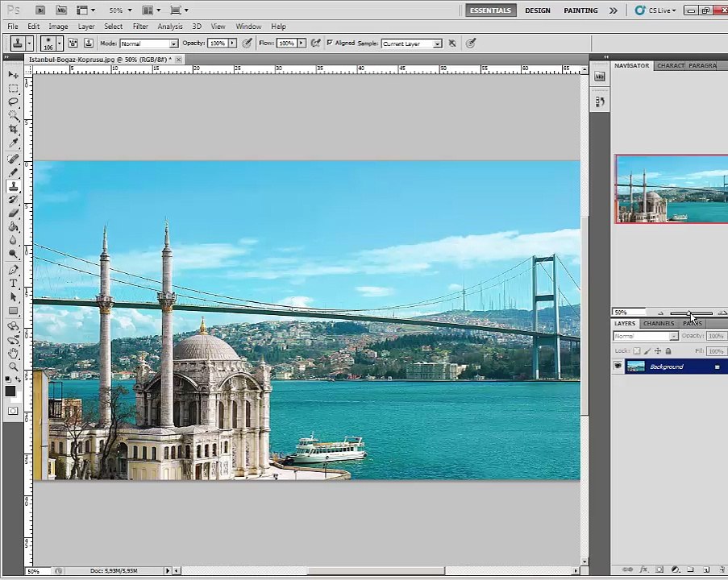Select the Quick Selection wand tool
The width and height of the screenshot is (728, 580).
tap(13, 115)
